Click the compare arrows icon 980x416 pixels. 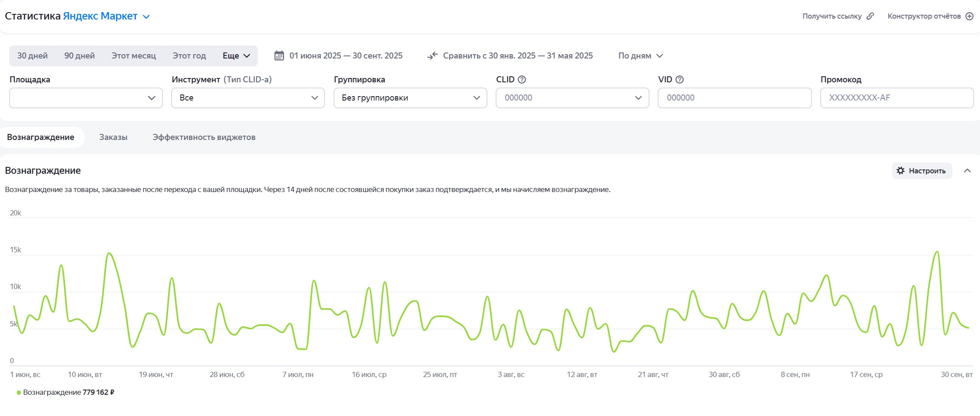tap(432, 55)
